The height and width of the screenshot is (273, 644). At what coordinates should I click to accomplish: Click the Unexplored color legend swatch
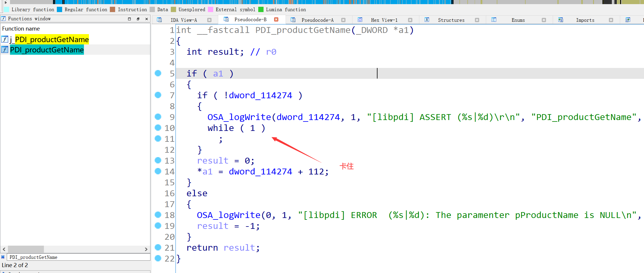[x=173, y=9]
